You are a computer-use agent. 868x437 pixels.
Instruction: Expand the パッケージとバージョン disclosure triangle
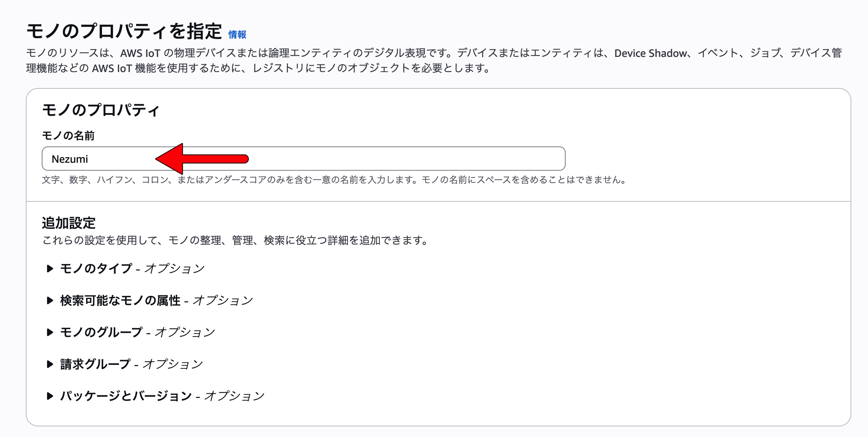[50, 396]
